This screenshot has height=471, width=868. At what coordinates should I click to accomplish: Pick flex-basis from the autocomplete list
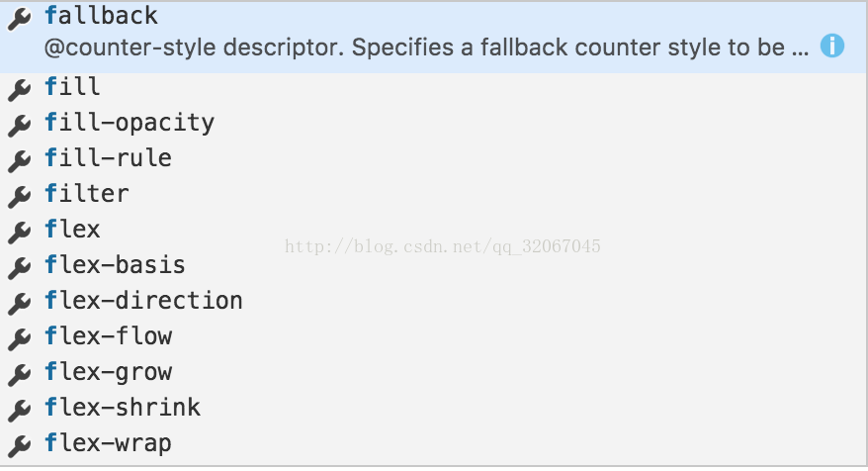pos(433,265)
